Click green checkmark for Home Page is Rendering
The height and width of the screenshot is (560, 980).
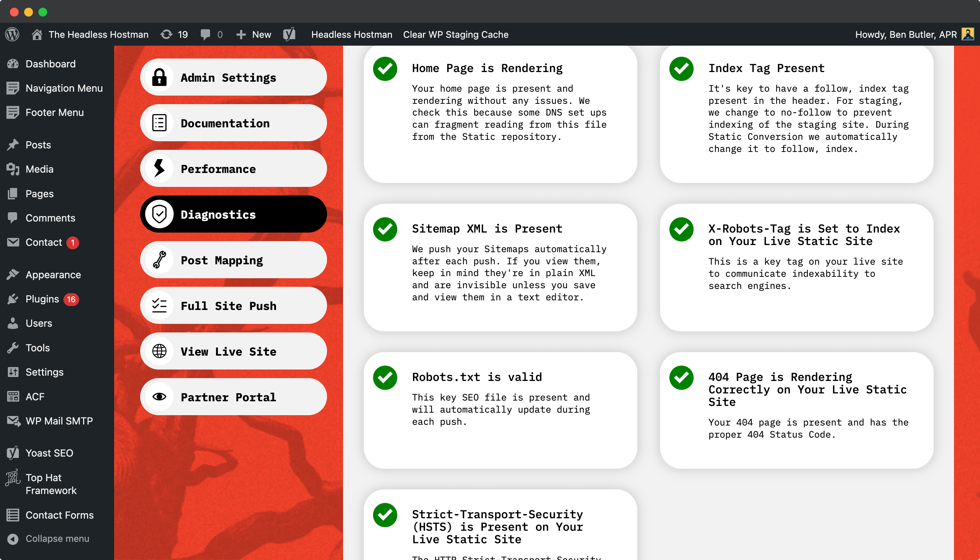pyautogui.click(x=385, y=69)
